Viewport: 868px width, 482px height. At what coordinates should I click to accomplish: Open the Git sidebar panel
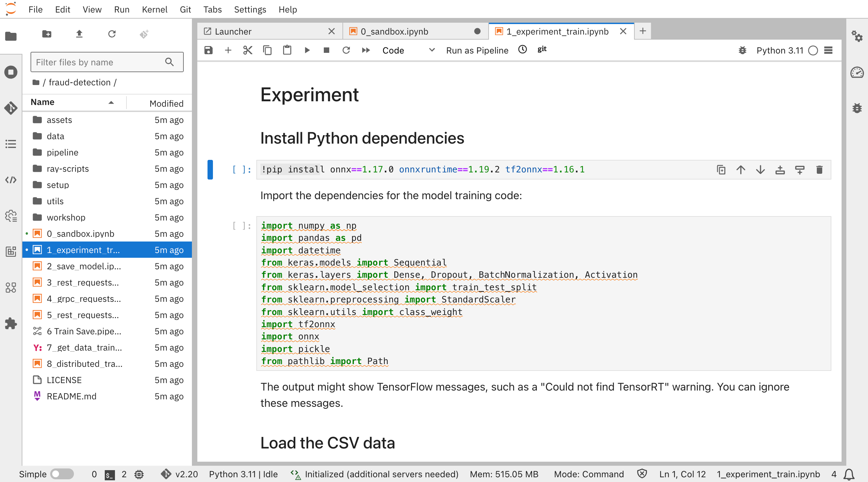click(x=11, y=108)
